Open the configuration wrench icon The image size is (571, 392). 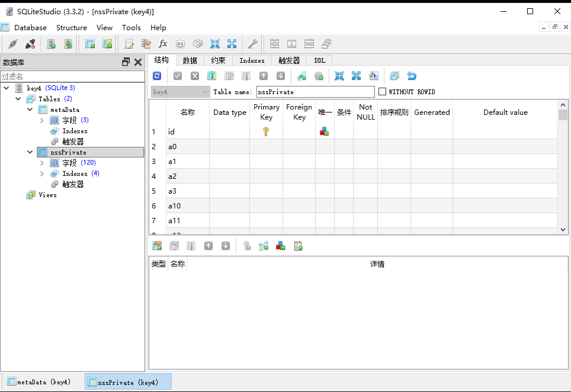click(252, 44)
